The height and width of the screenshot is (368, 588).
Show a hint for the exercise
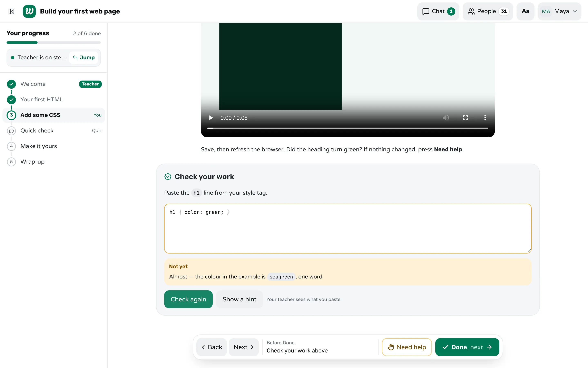point(239,299)
